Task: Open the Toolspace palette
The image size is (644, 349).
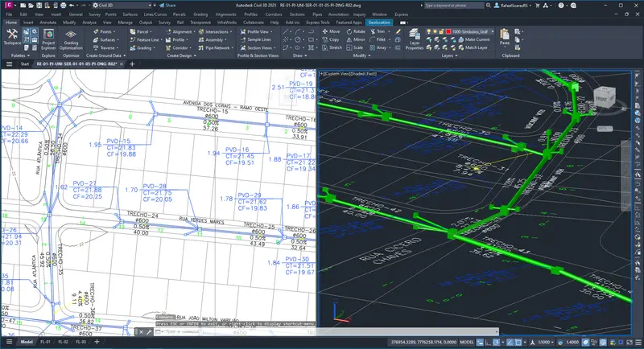Action: [x=12, y=36]
